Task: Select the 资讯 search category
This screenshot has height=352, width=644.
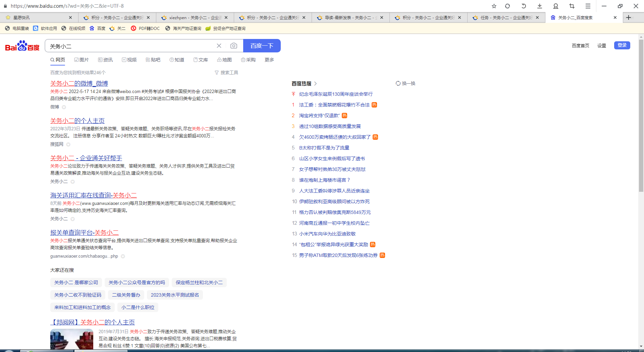Action: click(105, 60)
